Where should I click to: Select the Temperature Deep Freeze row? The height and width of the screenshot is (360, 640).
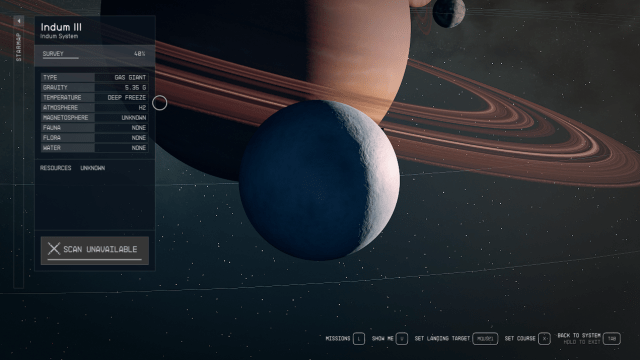[x=95, y=98]
